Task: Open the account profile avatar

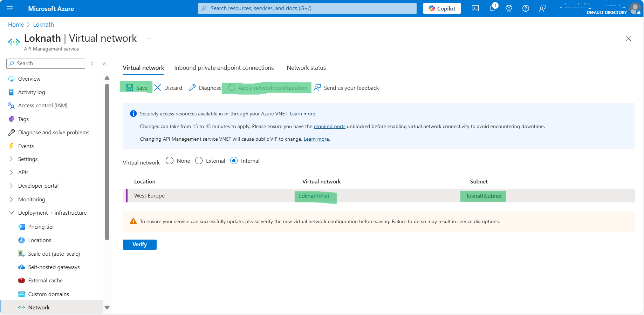Action: pyautogui.click(x=635, y=8)
